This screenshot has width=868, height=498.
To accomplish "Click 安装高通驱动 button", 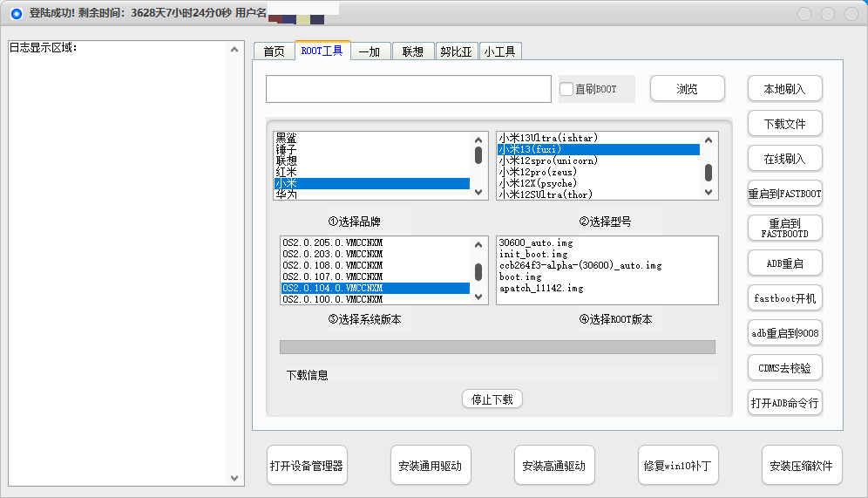I will coord(553,466).
